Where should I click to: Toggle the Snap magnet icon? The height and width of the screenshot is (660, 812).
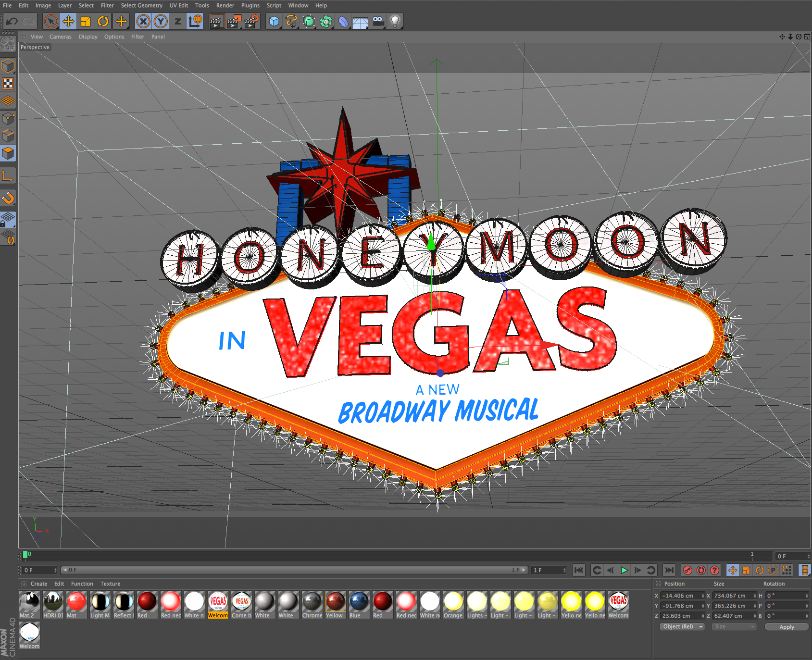click(x=8, y=198)
